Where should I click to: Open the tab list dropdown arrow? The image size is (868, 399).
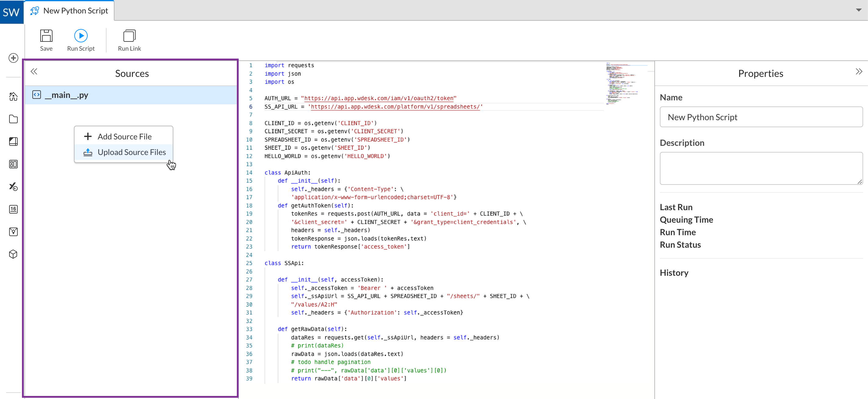859,10
